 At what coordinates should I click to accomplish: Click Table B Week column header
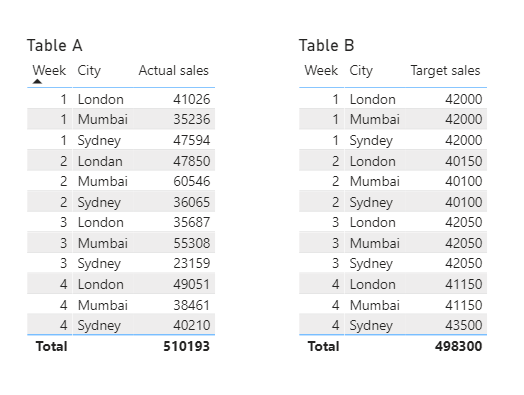pos(321,71)
